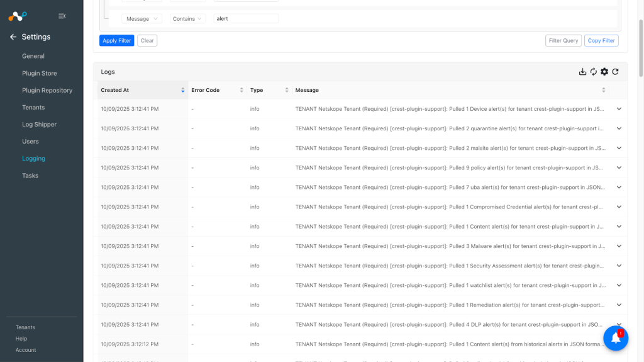Screen dimensions: 644x362
Task: Expand the Compromised Credential log row
Action: click(x=619, y=207)
